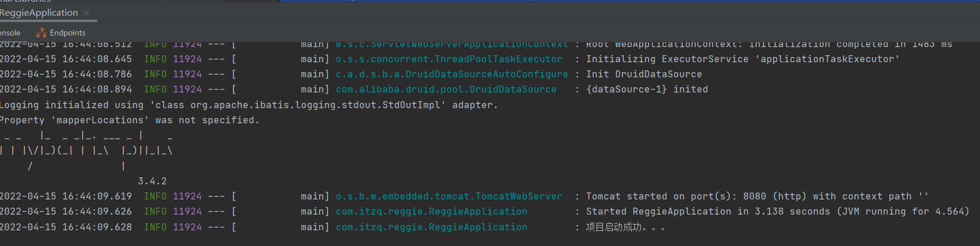
Task: Click the 16:44:09.619 timestamp
Action: pos(97,196)
